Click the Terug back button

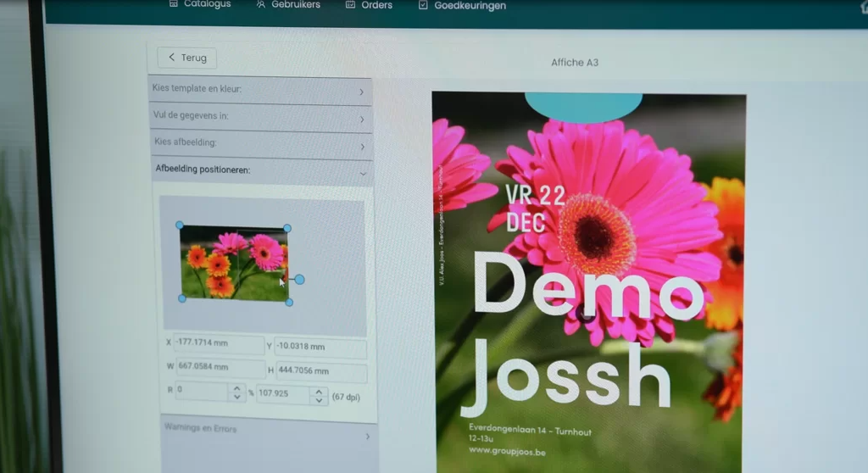pos(187,58)
